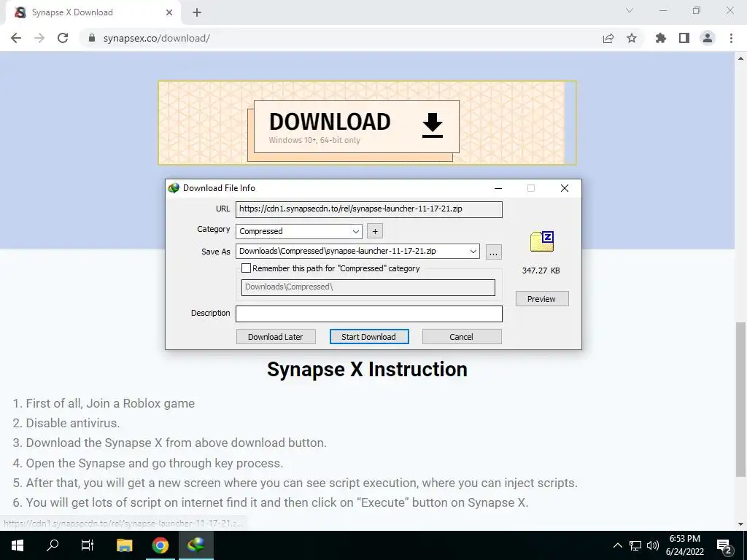
Task: Open Task View on the taskbar
Action: coord(88,545)
